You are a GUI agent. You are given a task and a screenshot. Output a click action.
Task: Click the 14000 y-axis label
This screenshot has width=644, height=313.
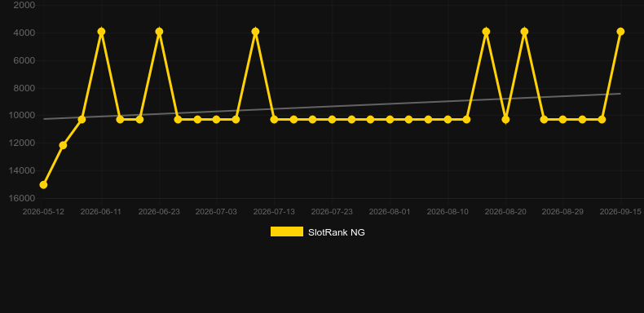click(x=22, y=170)
